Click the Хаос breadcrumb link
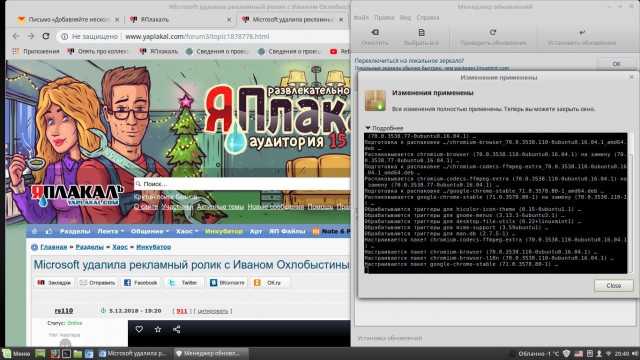Image resolution: width=640 pixels, height=360 pixels. click(120, 247)
